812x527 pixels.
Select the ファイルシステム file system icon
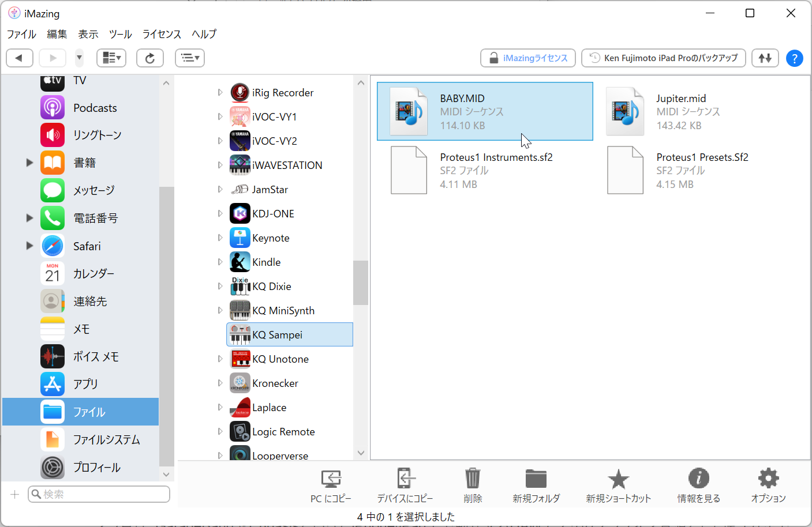point(53,439)
